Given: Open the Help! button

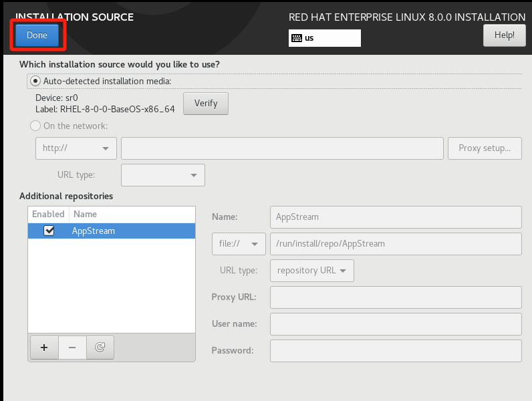Looking at the screenshot, I should [504, 35].
